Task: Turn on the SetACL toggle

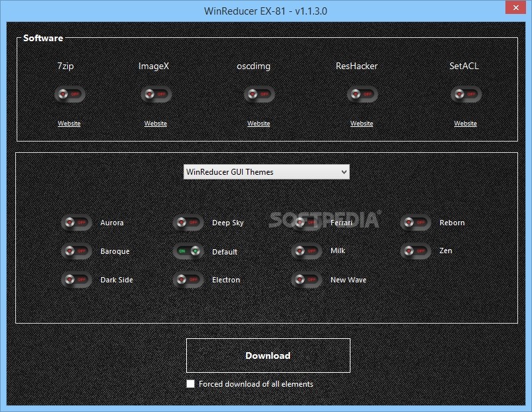Action: point(466,94)
